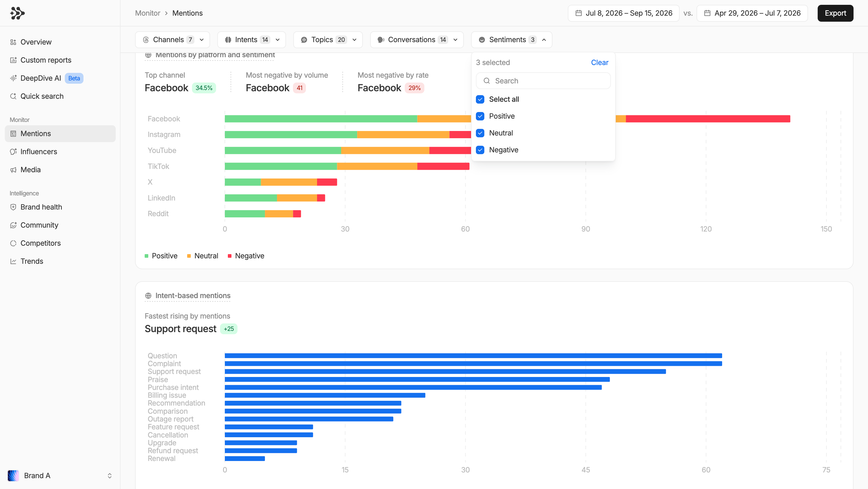This screenshot has width=868, height=489.
Task: Click Monitor breadcrumb link
Action: [148, 13]
